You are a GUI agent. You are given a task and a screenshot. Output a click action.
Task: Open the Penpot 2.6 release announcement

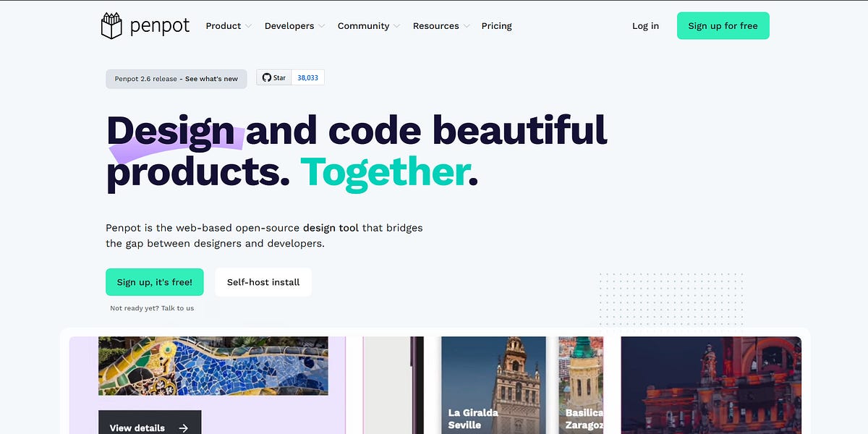176,79
